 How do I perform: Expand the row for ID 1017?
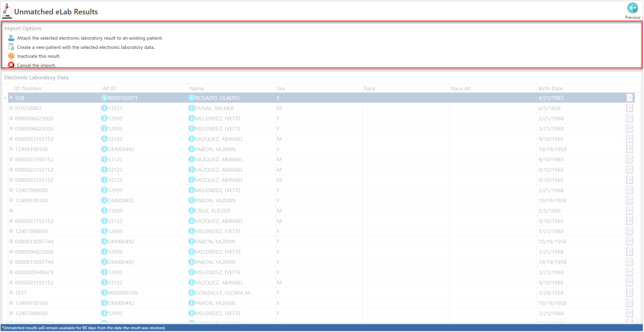[x=11, y=293]
